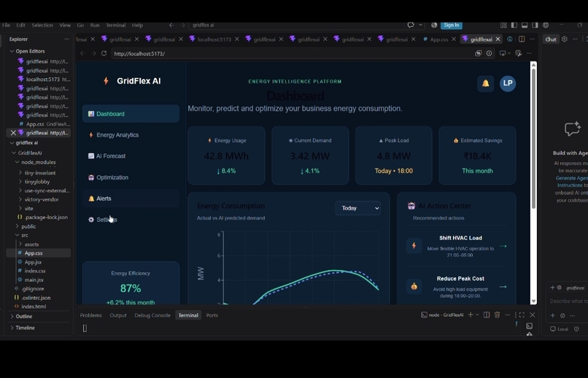The image size is (588, 378).
Task: Open the GridFlex notification bell
Action: [x=485, y=83]
